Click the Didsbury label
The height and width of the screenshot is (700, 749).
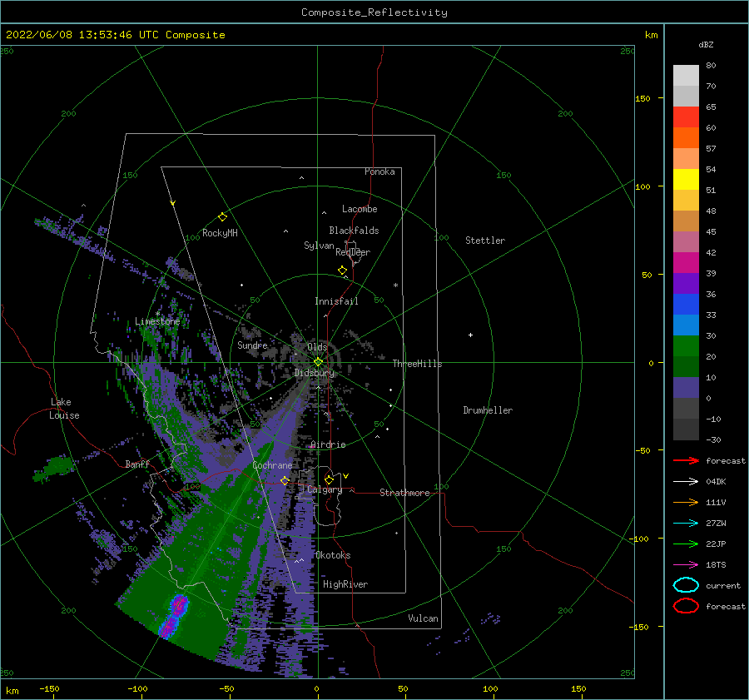pos(315,373)
